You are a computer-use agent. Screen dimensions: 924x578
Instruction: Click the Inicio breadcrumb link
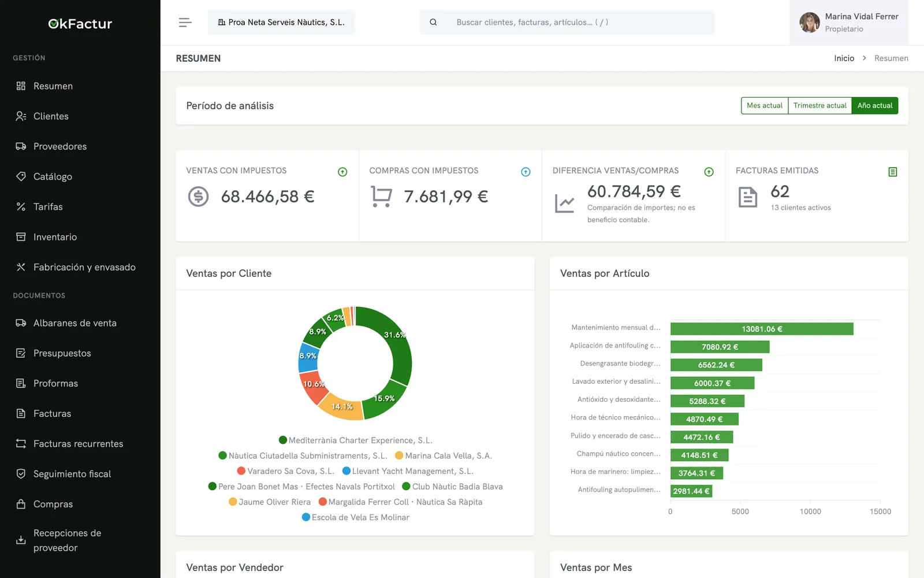tap(844, 58)
